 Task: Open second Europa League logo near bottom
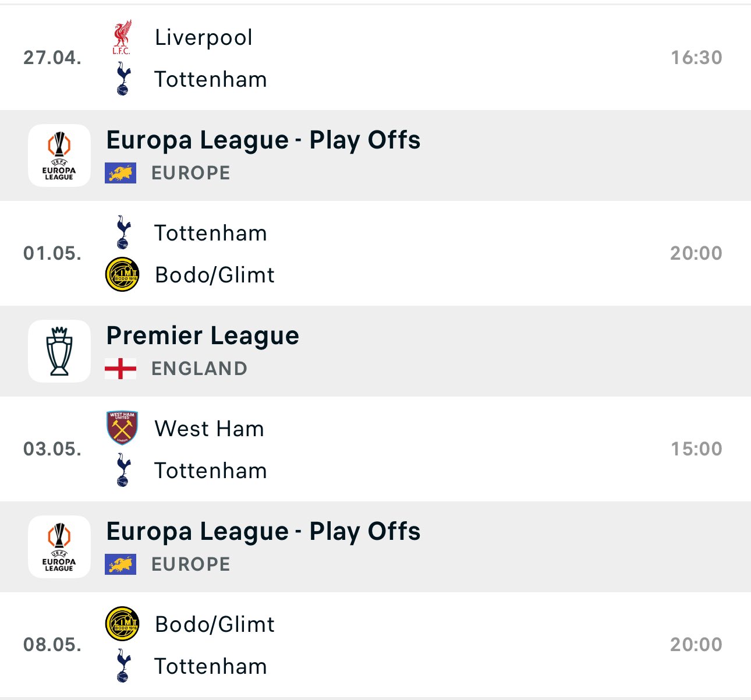[x=59, y=547]
